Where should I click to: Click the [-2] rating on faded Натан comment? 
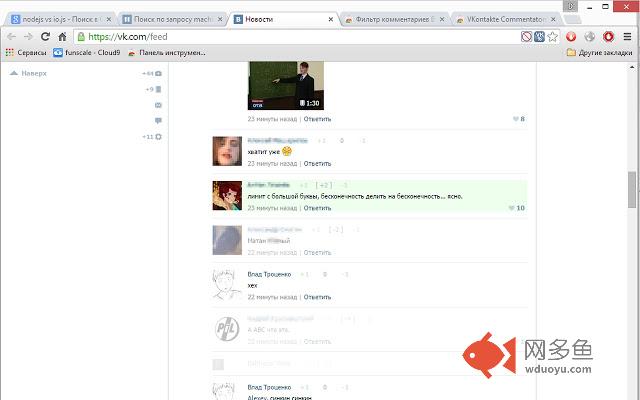336,230
